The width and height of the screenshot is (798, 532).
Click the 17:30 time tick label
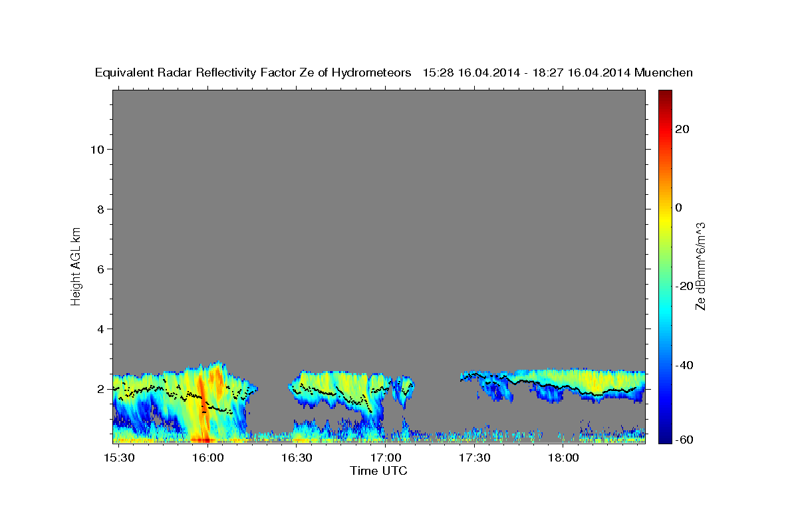point(474,458)
